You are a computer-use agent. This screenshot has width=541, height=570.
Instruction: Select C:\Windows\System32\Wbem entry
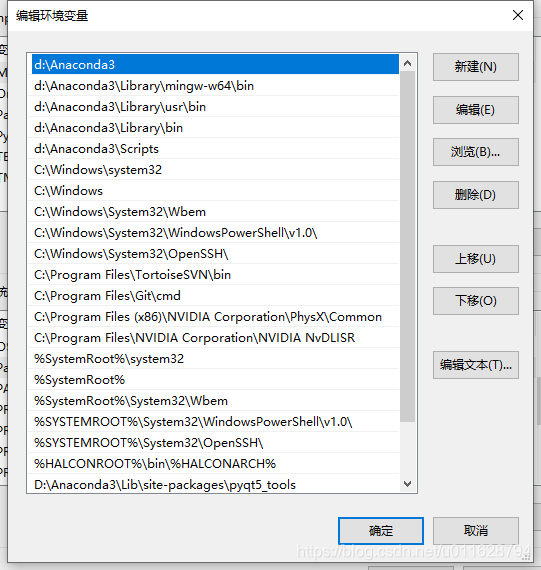[x=215, y=212]
